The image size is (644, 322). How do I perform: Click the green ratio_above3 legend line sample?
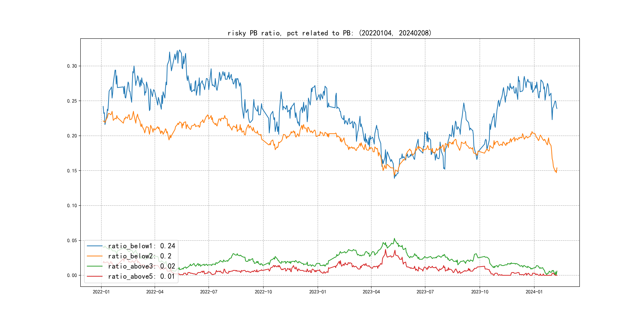(x=94, y=266)
